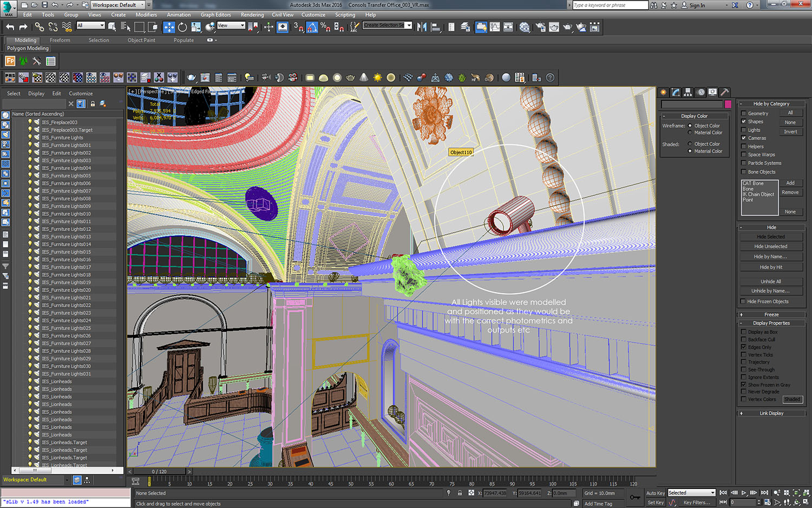Uncheck the Cameras category checkbox
Screen dimensions: 812x508
click(744, 138)
